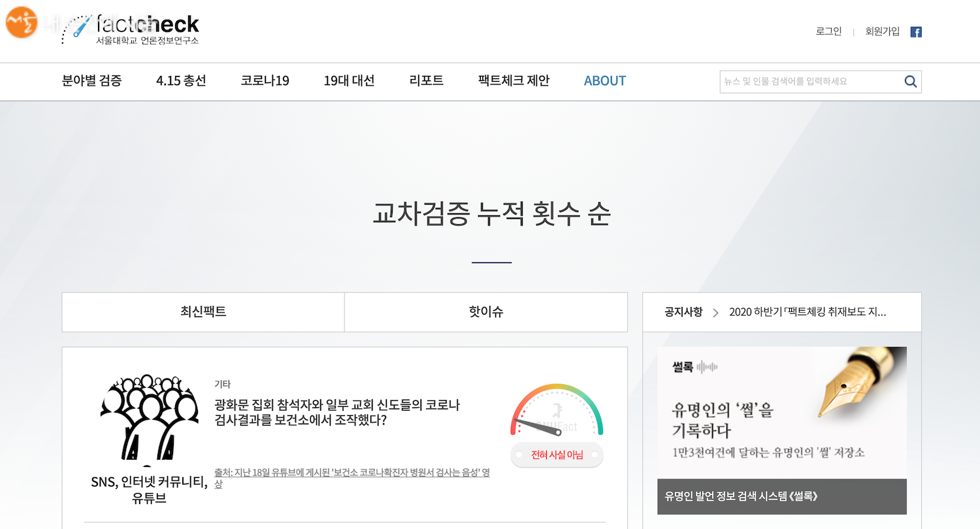Screen dimensions: 980x529
Task: Open the 분야별 검증 menu
Action: point(91,81)
